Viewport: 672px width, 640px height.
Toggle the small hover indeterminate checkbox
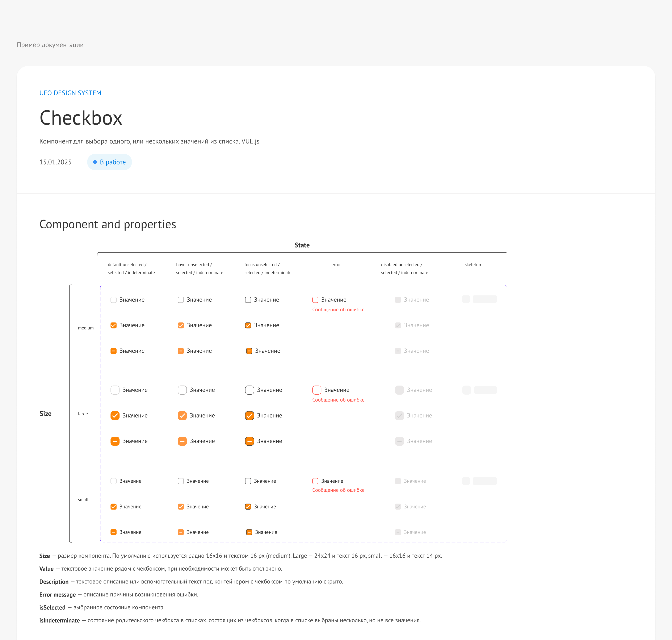click(x=181, y=532)
